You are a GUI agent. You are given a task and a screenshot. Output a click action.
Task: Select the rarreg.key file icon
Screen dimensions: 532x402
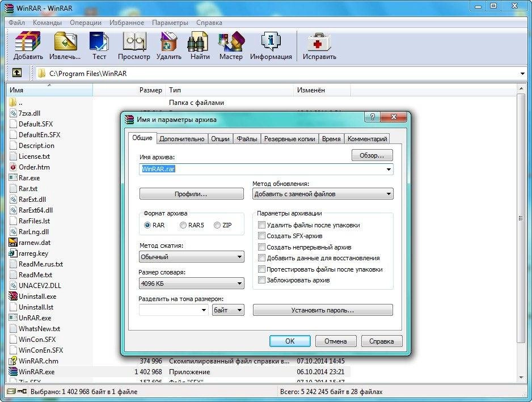click(x=13, y=253)
